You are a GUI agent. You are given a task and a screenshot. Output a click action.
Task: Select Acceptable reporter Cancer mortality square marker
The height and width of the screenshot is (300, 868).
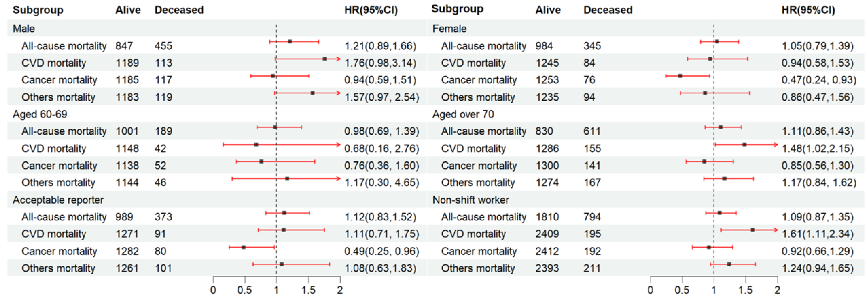click(x=243, y=247)
